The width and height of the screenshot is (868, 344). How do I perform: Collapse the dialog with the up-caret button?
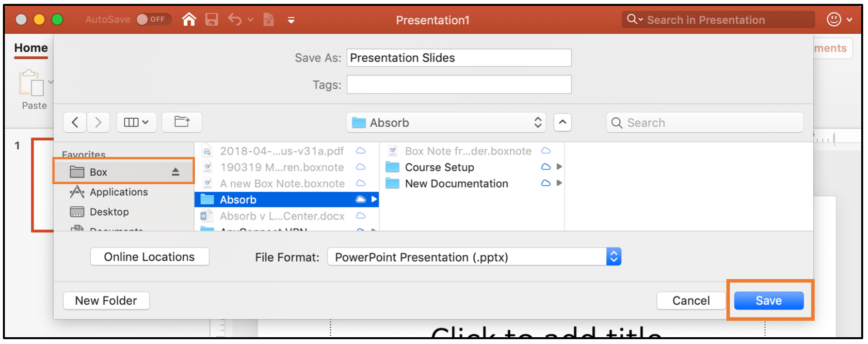563,123
